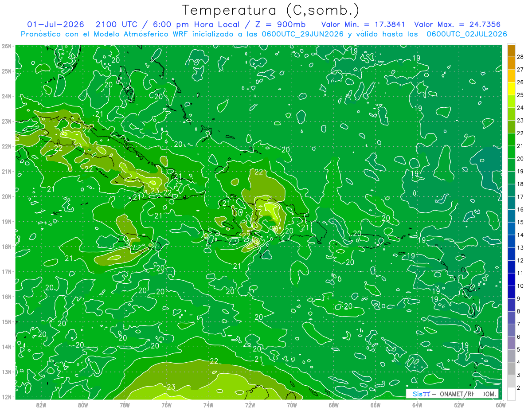Click the "82W" longitude axis label
This screenshot has width=532, height=411.
[x=41, y=404]
